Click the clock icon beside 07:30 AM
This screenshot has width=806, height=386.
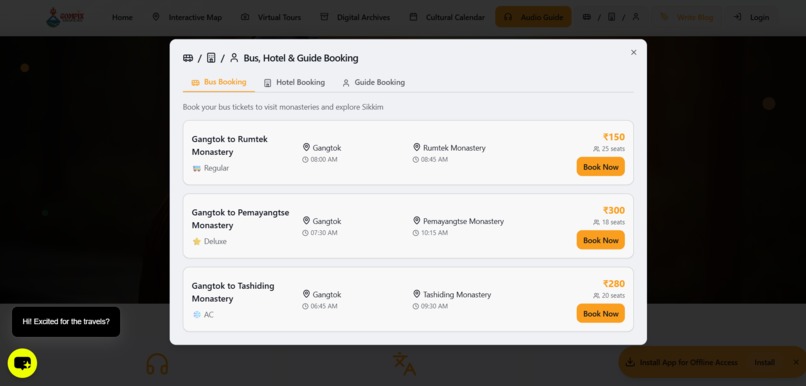pyautogui.click(x=306, y=233)
